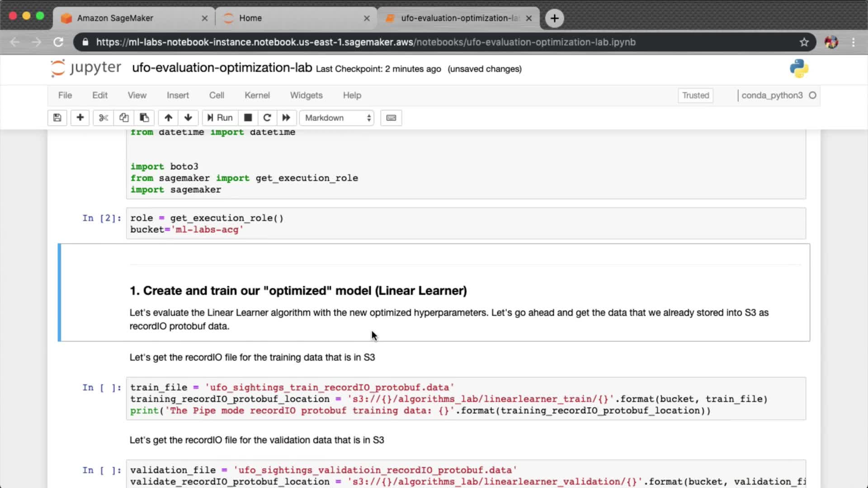Copy selected cells using the toolbar icon
The image size is (868, 488).
click(124, 118)
